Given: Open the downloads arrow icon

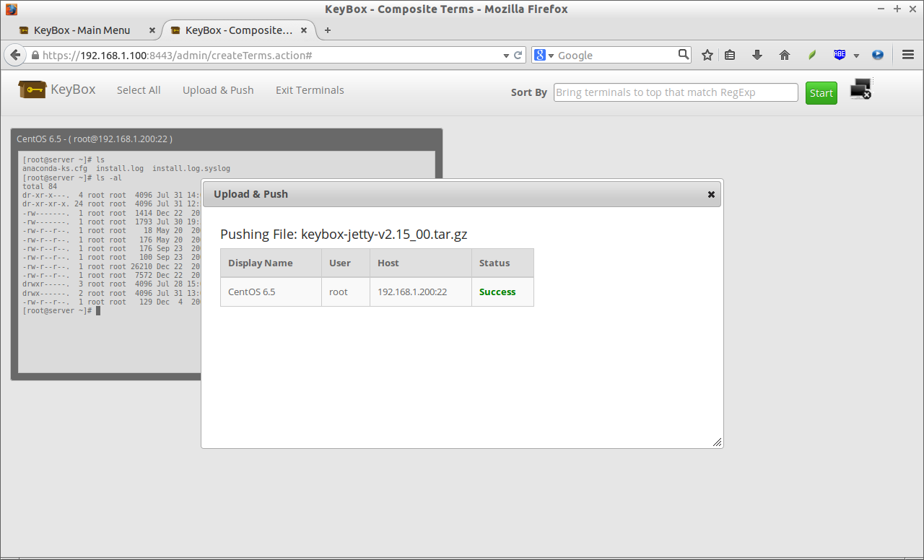Looking at the screenshot, I should click(x=757, y=55).
